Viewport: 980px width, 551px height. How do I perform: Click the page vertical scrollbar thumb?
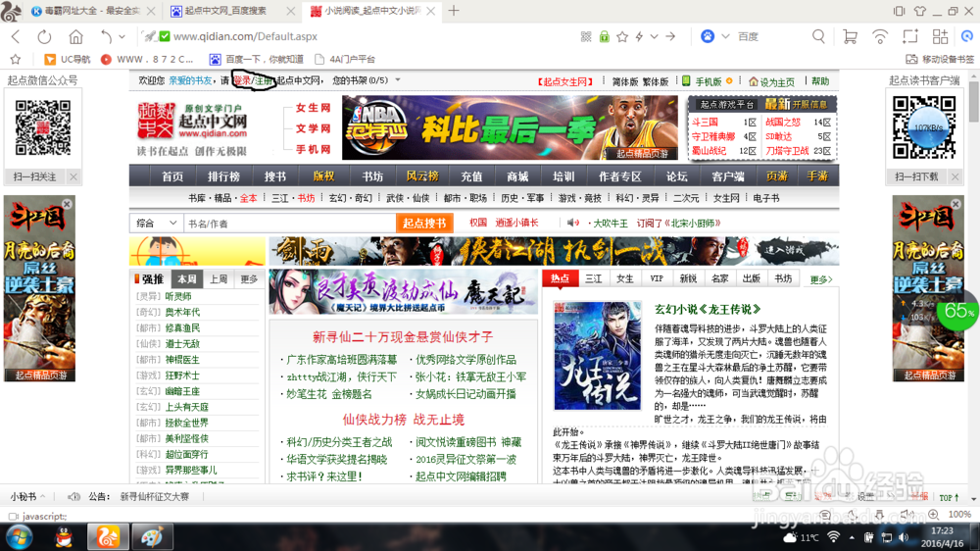pos(974,103)
